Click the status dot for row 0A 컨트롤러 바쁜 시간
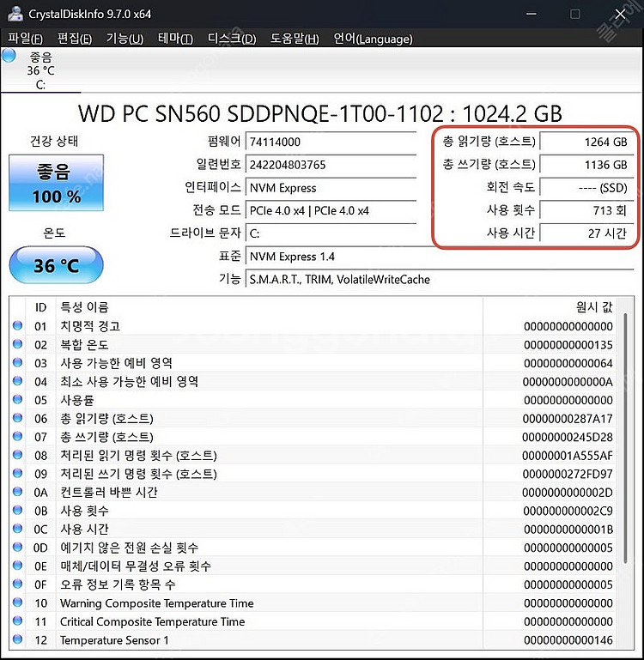 (x=18, y=492)
